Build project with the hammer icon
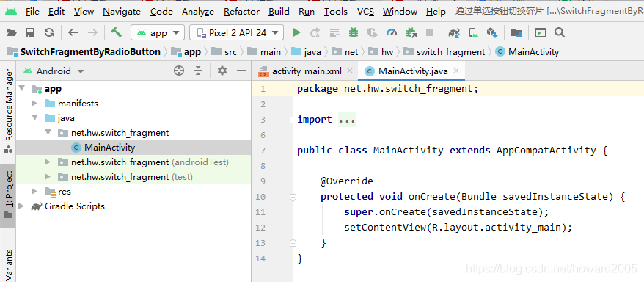644x282 pixels. (116, 32)
